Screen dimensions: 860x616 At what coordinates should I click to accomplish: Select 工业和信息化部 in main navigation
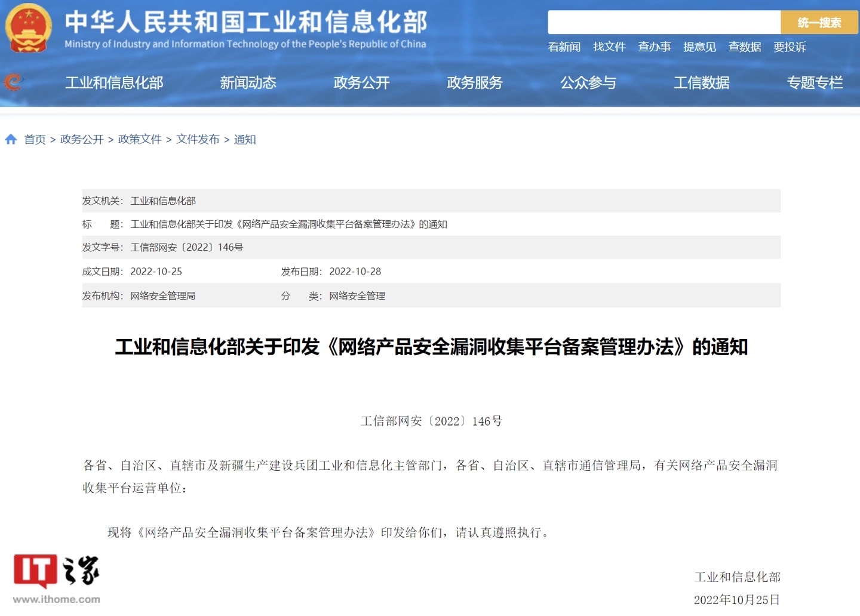(x=114, y=83)
